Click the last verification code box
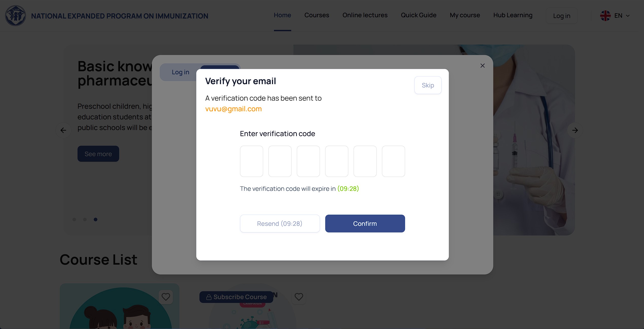 click(393, 161)
